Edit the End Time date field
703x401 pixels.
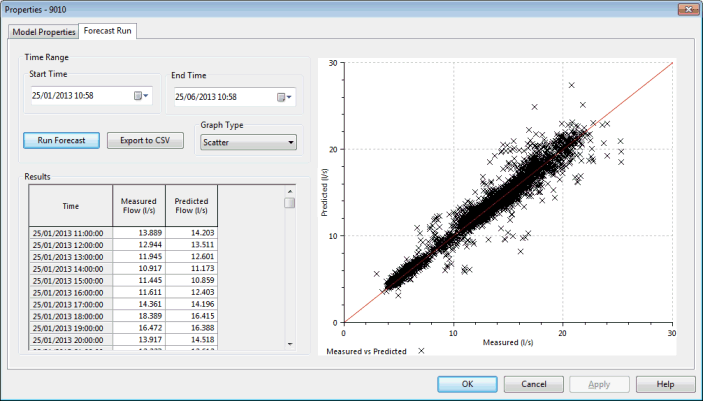(x=235, y=97)
